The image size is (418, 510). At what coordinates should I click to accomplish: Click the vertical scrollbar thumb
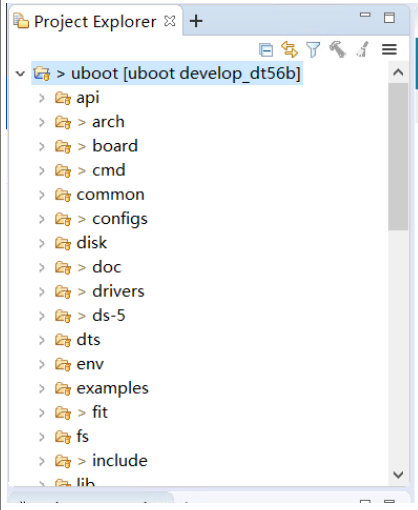[398, 156]
